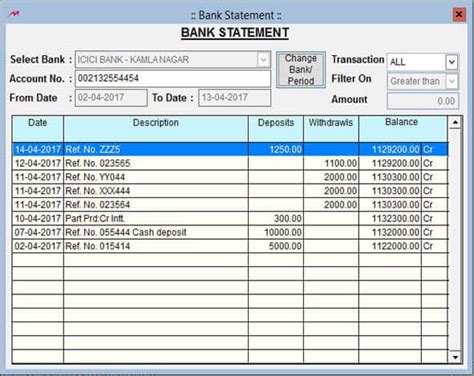Image resolution: width=474 pixels, height=376 pixels.
Task: Click the date cell 07-04-2017
Action: tap(38, 232)
